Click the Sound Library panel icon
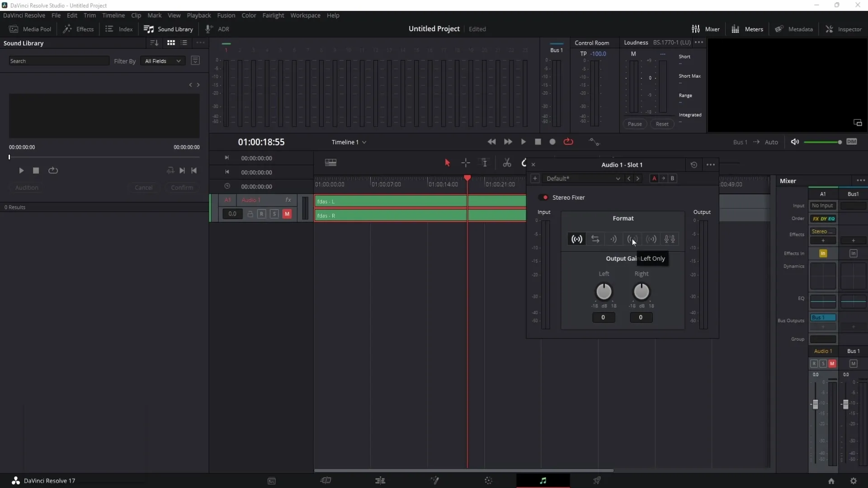Image resolution: width=868 pixels, height=488 pixels. (148, 28)
